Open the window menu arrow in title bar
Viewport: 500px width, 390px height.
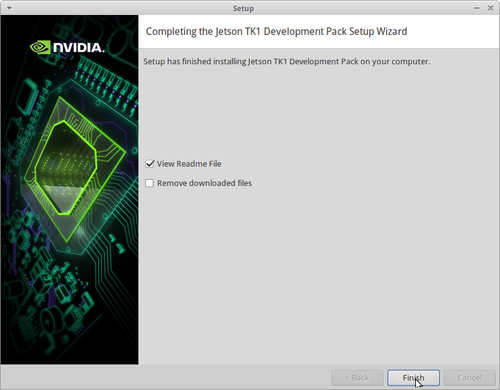9,8
